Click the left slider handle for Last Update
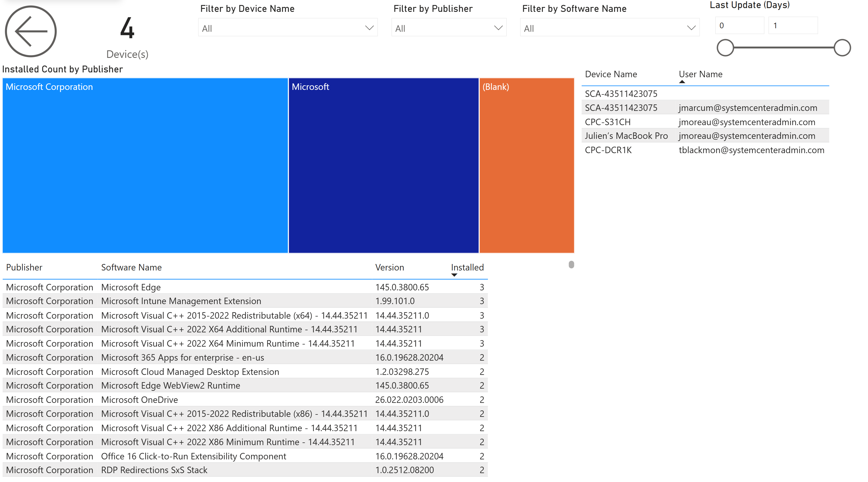This screenshot has height=482, width=868. coord(725,48)
